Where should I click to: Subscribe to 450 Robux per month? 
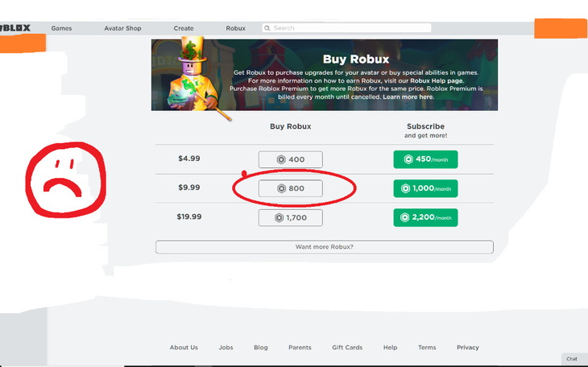[x=425, y=159]
